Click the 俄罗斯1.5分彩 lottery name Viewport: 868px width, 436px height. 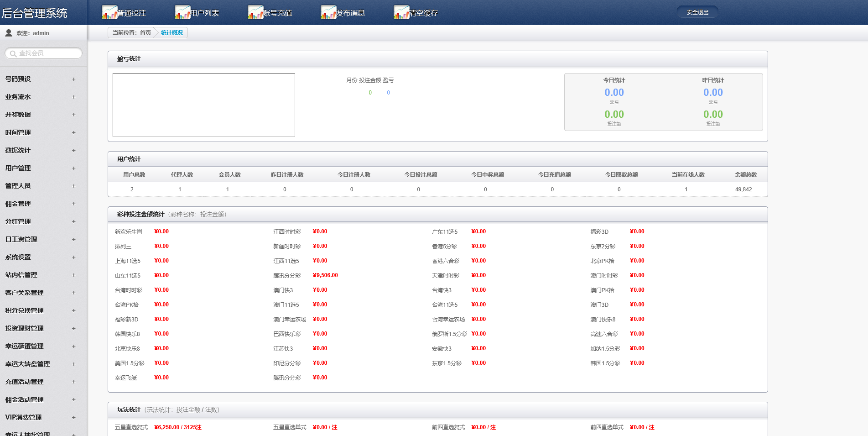click(449, 334)
